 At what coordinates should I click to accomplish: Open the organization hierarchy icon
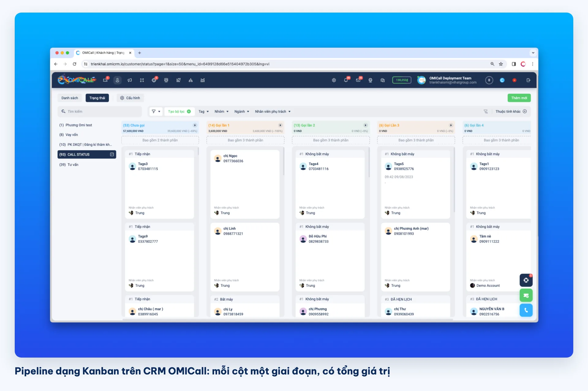[190, 80]
